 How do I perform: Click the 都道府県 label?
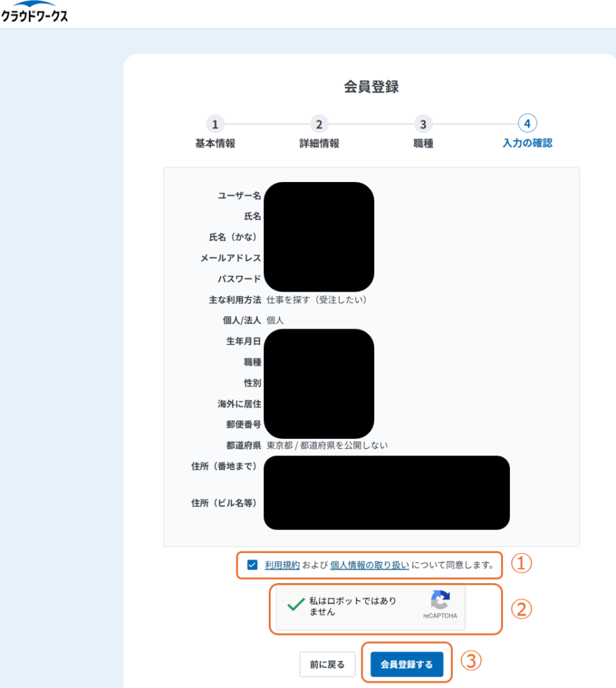[x=244, y=445]
